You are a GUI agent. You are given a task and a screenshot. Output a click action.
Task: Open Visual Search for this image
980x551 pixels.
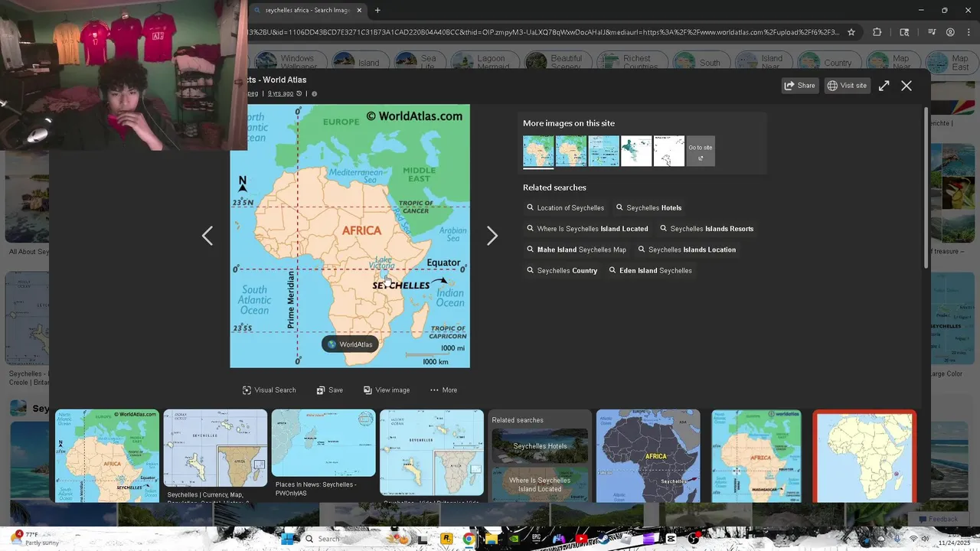tap(269, 390)
